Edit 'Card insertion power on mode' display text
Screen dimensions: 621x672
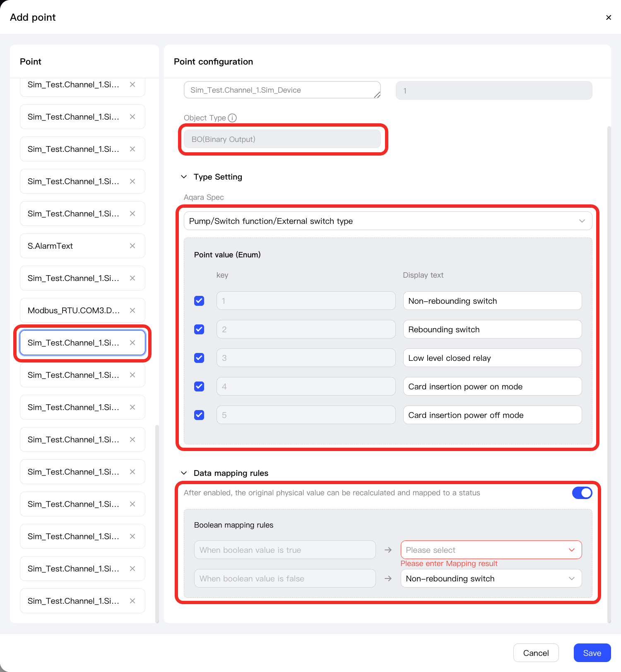(x=492, y=386)
